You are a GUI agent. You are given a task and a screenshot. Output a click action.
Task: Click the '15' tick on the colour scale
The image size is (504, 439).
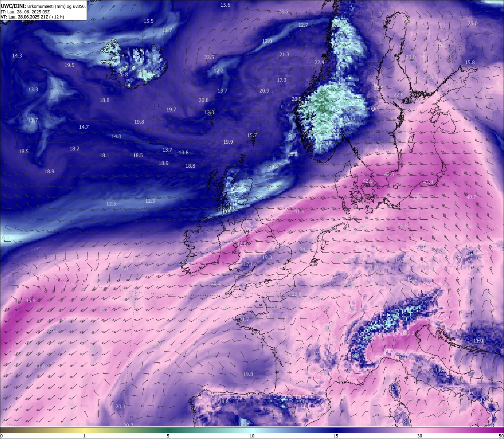tap(336, 436)
